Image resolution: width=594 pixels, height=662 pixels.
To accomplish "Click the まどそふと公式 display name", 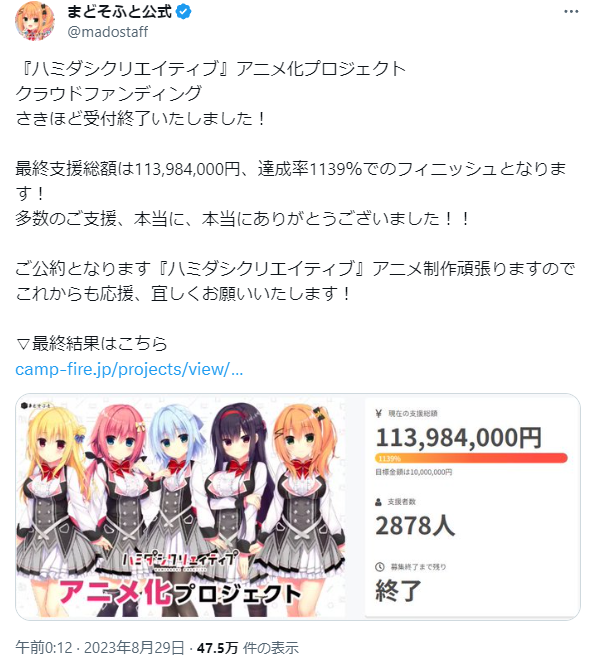I will (120, 12).
